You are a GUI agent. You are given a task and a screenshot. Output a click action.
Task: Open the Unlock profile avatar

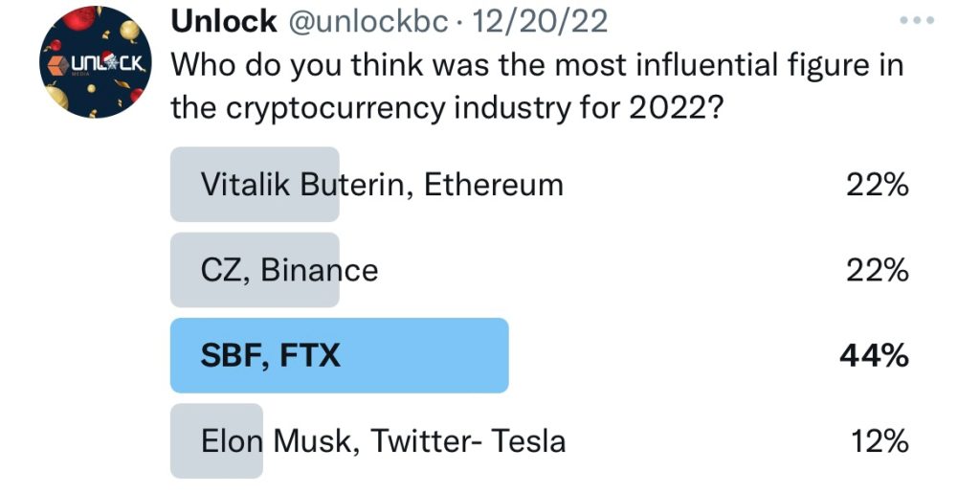point(95,62)
